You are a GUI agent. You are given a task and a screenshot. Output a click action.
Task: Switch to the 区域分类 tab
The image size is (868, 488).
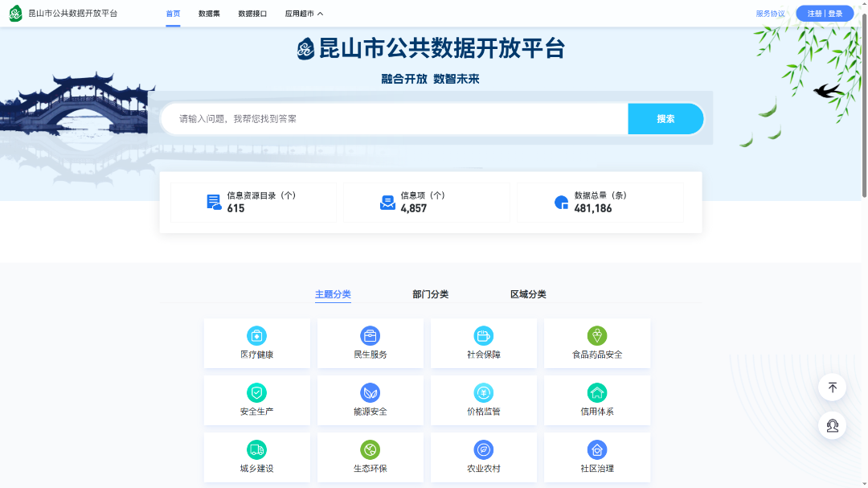pyautogui.click(x=528, y=294)
